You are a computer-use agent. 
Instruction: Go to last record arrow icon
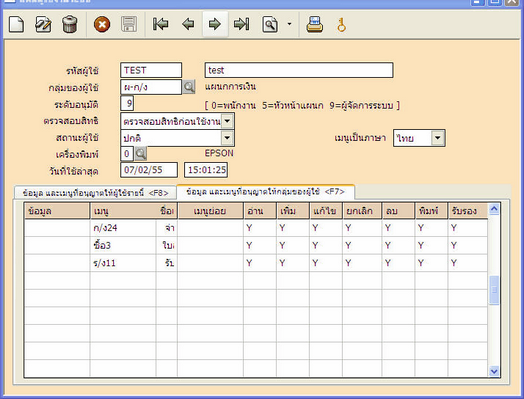coord(241,24)
